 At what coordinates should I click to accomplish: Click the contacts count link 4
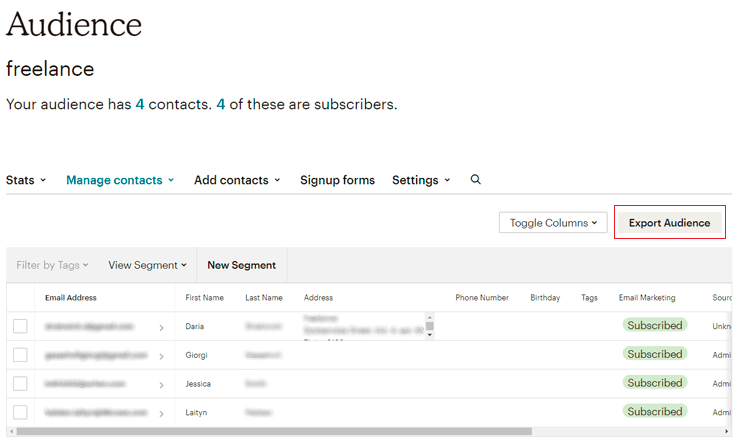[140, 104]
